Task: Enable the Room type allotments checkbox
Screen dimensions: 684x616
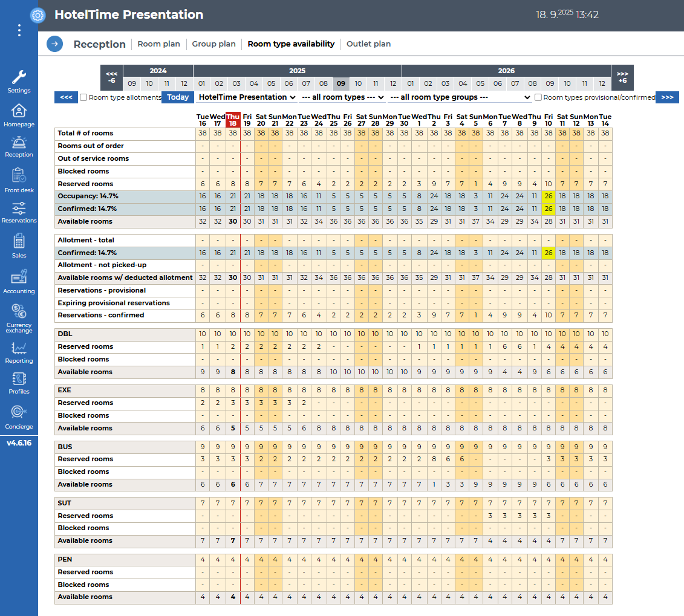Action: tap(84, 97)
